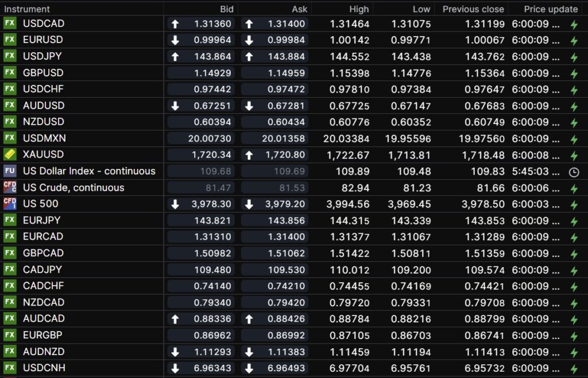Click the clock icon in US Dollar Index row
This screenshot has height=378, width=588.
pyautogui.click(x=574, y=172)
